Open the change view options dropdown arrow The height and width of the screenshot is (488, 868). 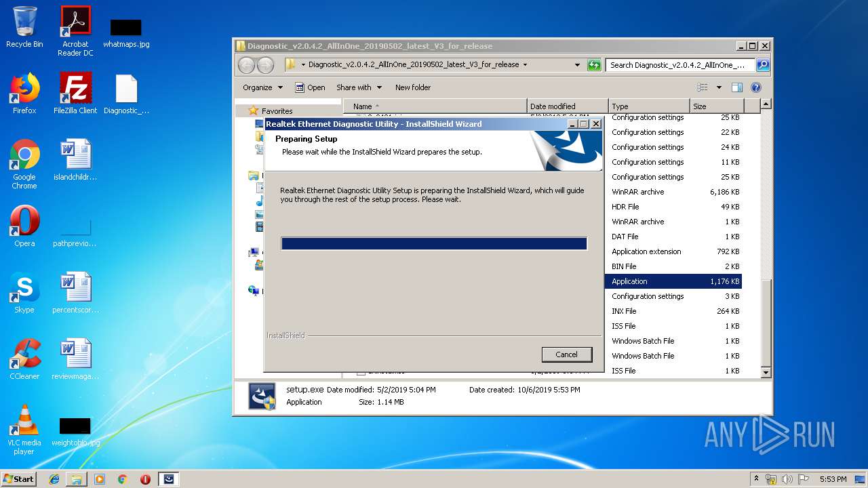point(719,87)
